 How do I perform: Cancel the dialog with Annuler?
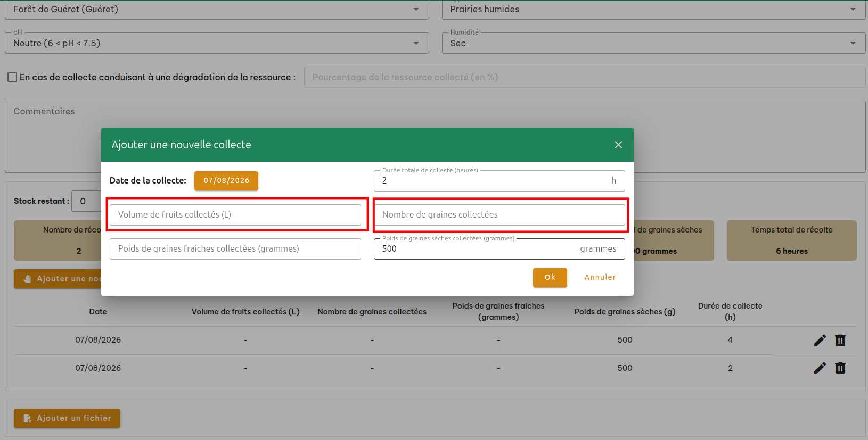click(x=600, y=277)
